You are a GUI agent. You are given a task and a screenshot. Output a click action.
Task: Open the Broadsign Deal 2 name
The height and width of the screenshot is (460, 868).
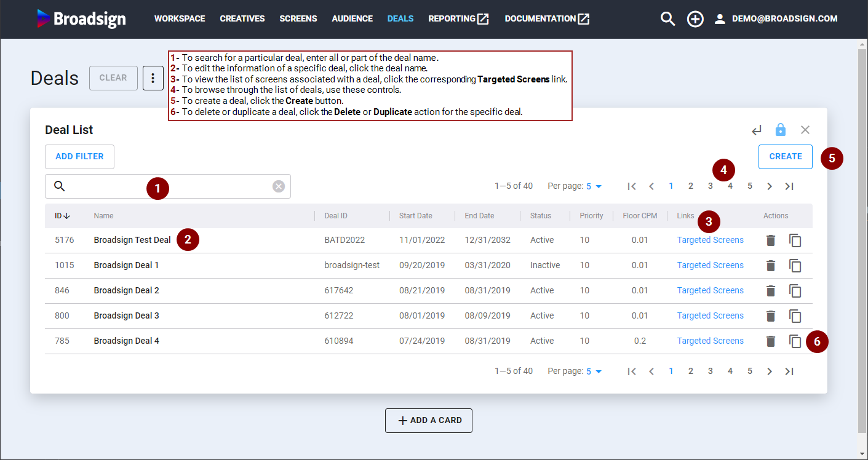coord(126,291)
